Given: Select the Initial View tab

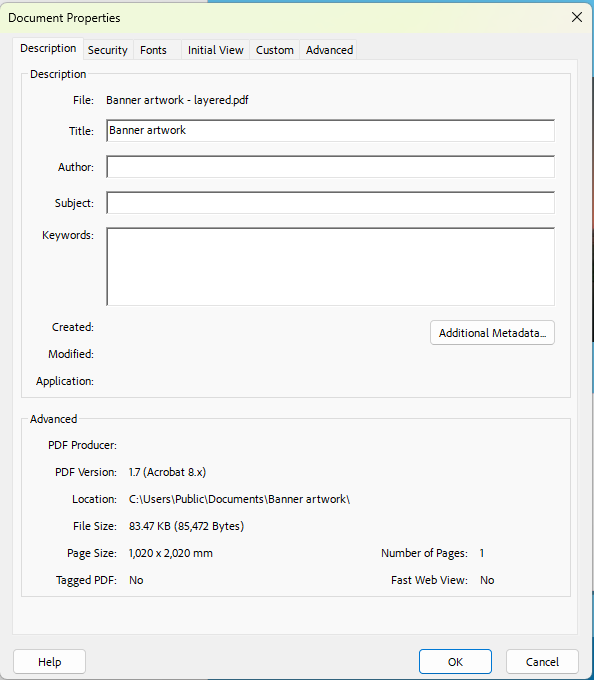Looking at the screenshot, I should pyautogui.click(x=215, y=50).
